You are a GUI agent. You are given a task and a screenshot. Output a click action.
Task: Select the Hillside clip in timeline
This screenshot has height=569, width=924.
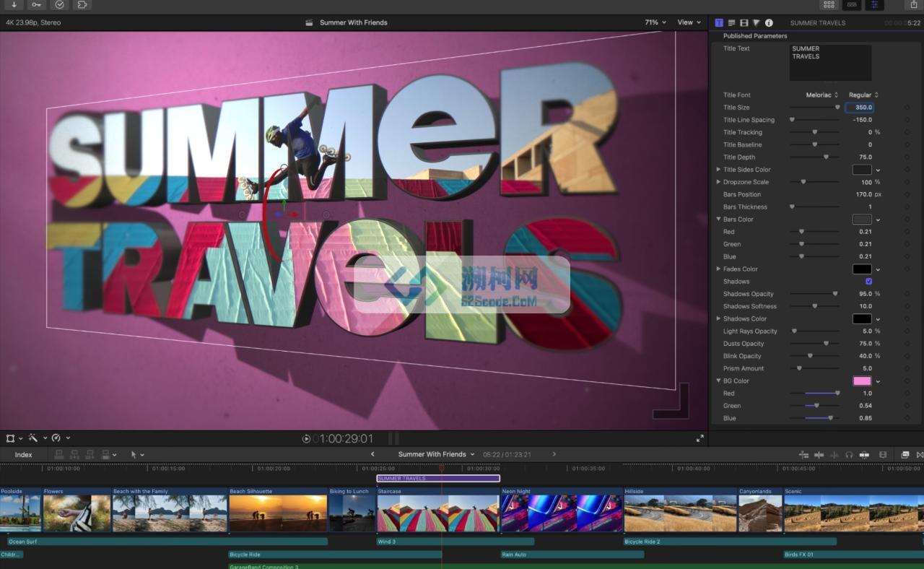680,510
